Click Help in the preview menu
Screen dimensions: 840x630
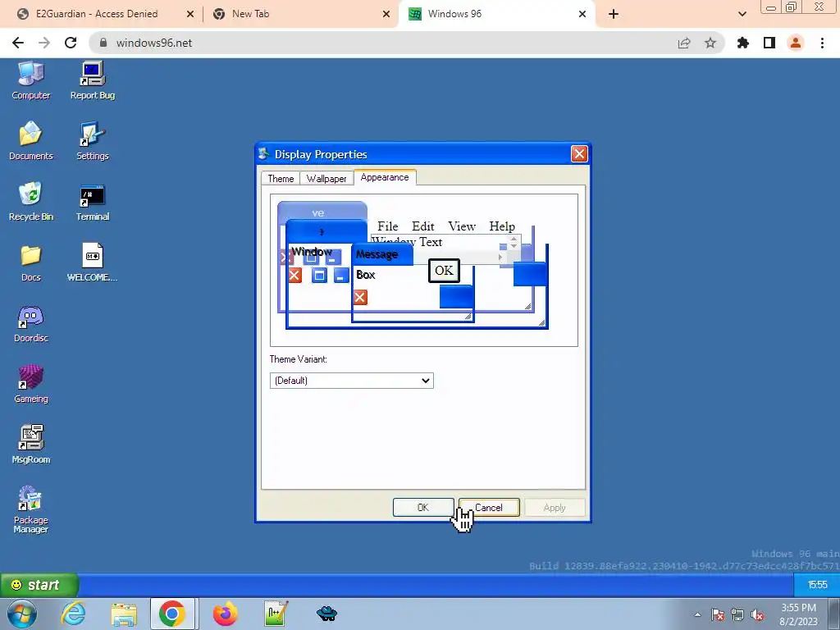pos(502,226)
